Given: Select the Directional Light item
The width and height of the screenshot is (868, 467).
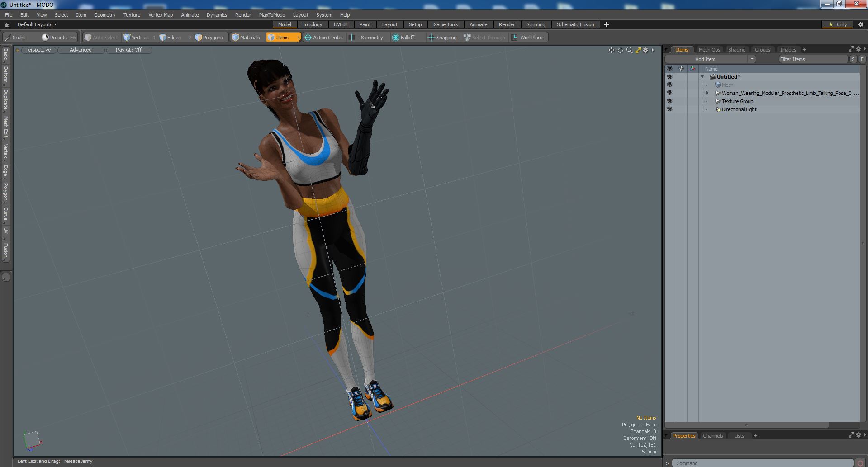Looking at the screenshot, I should 739,109.
